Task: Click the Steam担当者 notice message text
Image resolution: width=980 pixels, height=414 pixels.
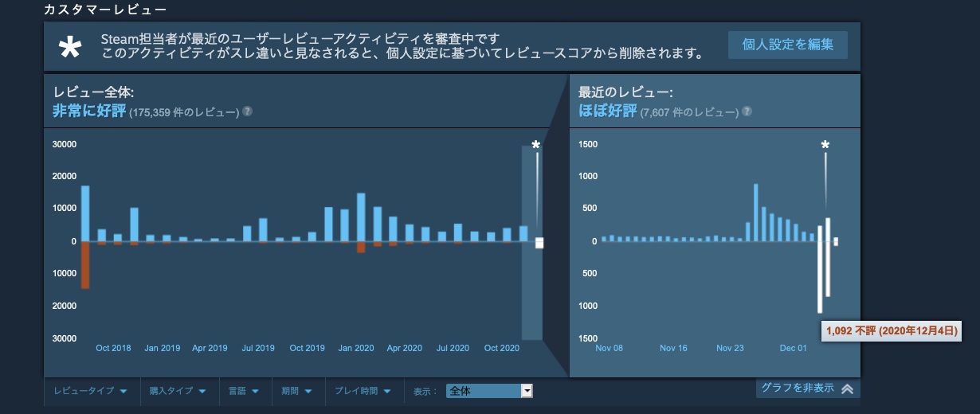Action: tap(403, 46)
